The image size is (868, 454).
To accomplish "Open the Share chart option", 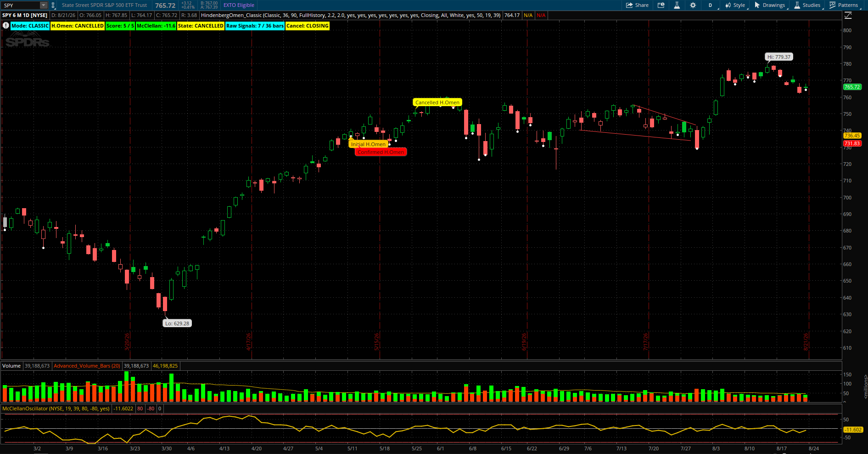I will point(638,6).
